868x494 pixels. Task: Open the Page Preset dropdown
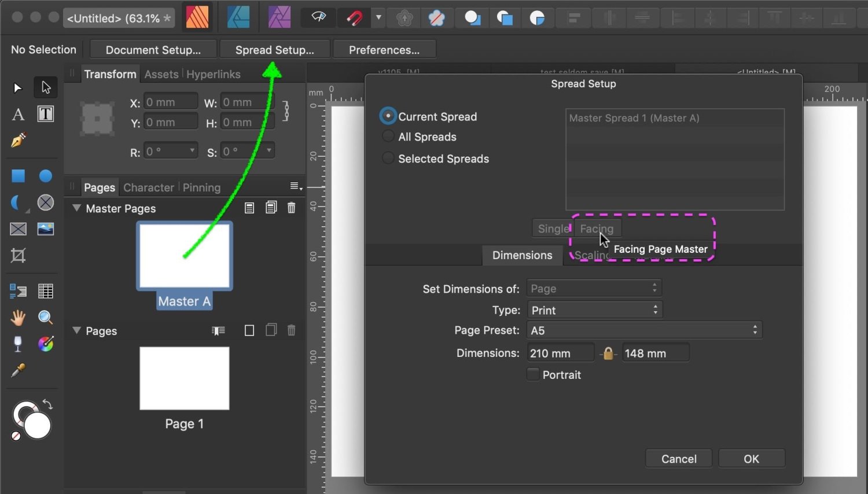click(x=644, y=330)
